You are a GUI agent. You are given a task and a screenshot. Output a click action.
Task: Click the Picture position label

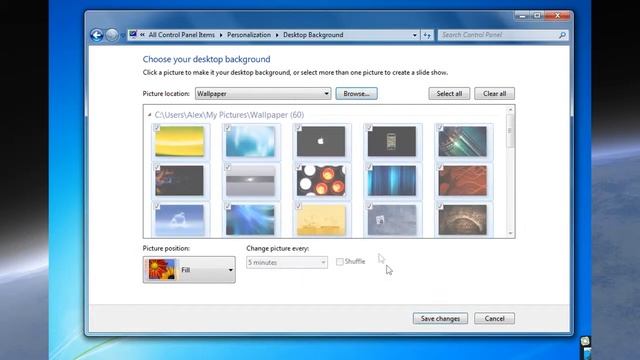[x=166, y=248]
